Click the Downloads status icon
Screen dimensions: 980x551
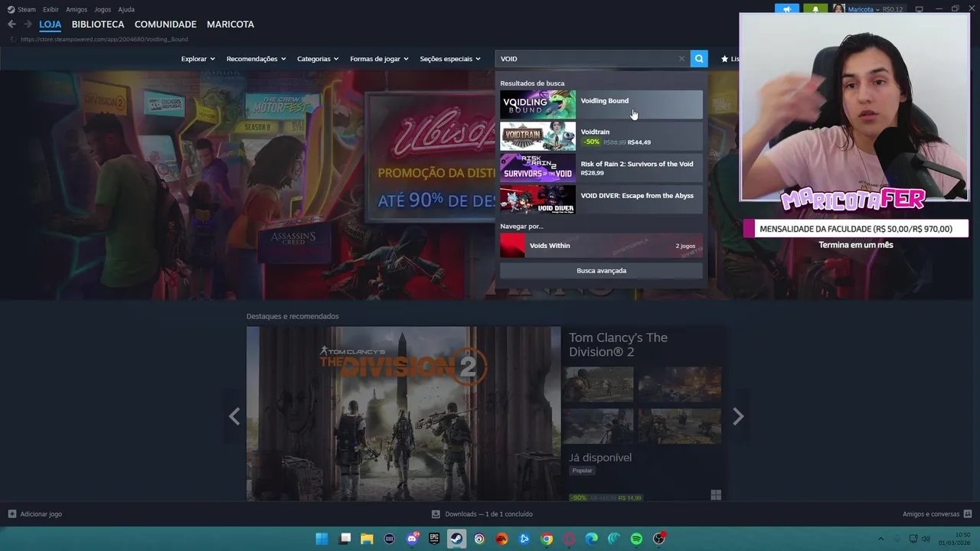click(436, 514)
